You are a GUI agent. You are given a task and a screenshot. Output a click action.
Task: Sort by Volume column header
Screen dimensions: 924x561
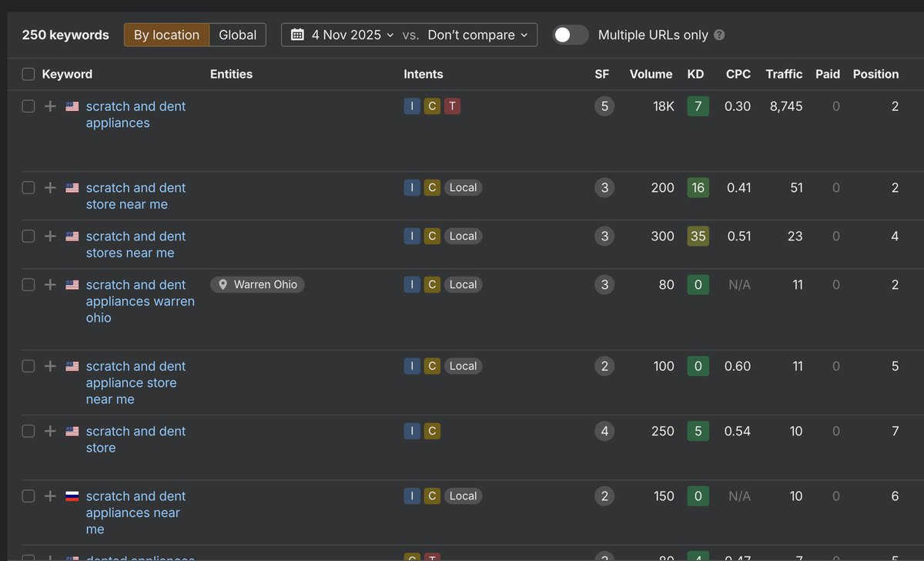click(x=651, y=74)
